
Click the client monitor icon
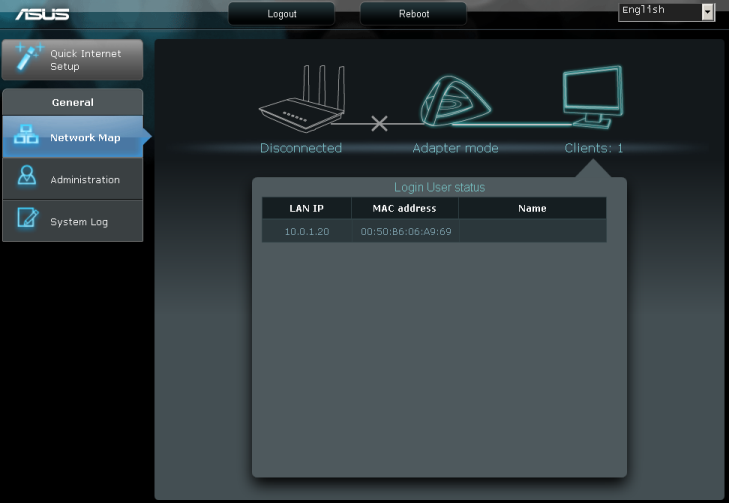click(593, 97)
